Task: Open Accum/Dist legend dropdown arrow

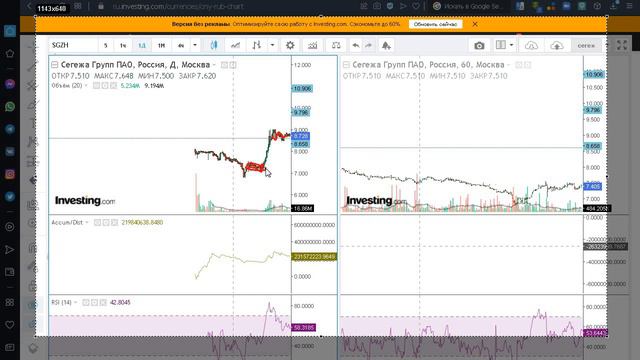Action: pos(87,222)
